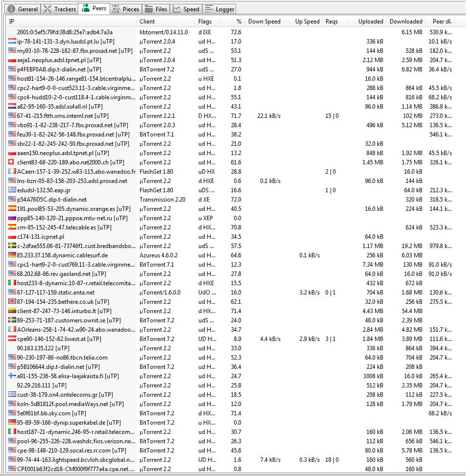470x476 pixels.
Task: Sort by the Up Speed column header
Action: coord(303,21)
